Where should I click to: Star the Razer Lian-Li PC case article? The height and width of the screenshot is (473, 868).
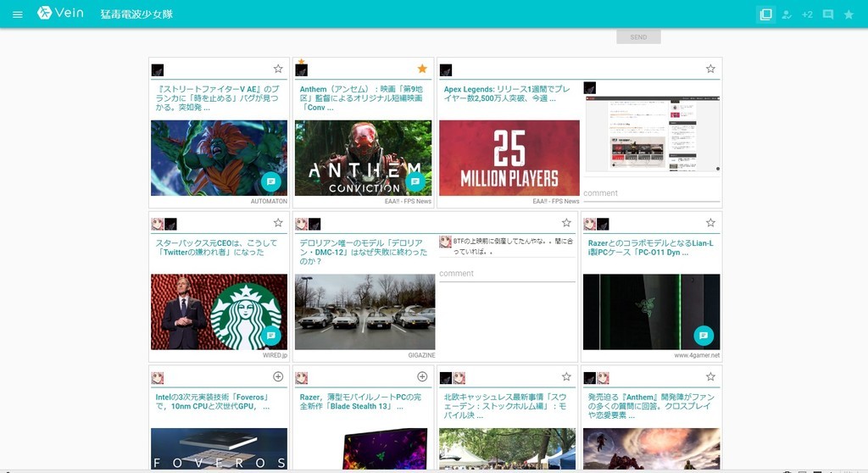click(710, 223)
